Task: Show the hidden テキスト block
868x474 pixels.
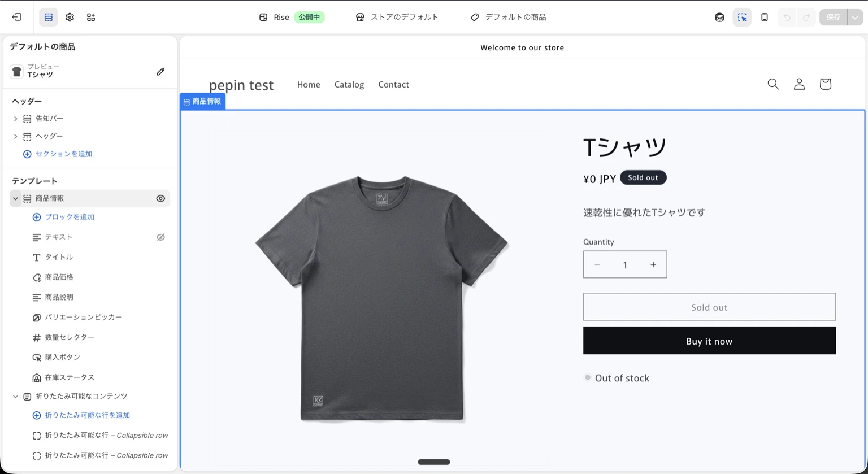Action: click(160, 237)
